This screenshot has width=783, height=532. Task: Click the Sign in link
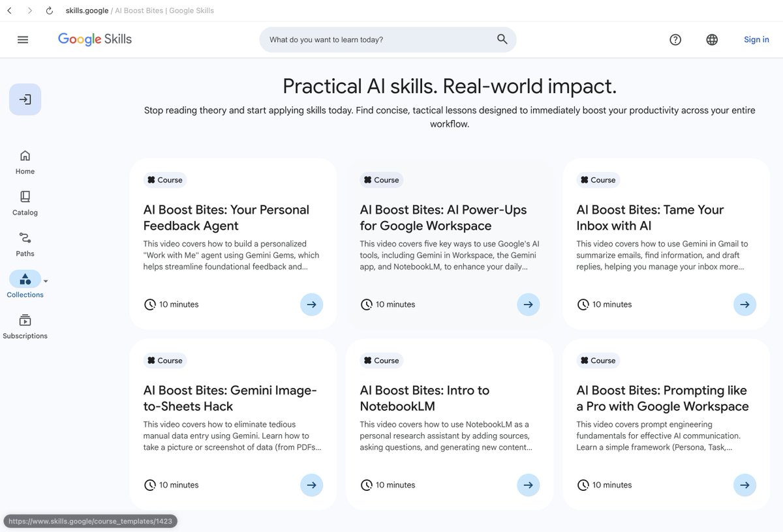[756, 40]
